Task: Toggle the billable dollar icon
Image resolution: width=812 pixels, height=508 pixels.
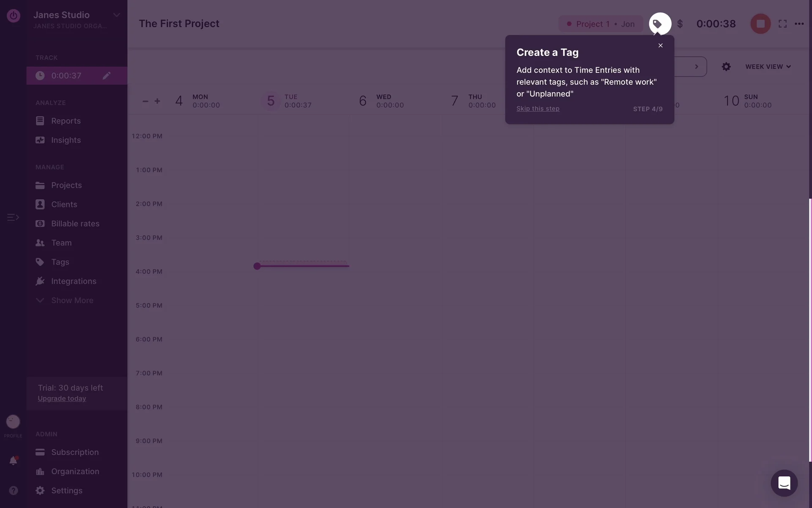Action: click(680, 24)
